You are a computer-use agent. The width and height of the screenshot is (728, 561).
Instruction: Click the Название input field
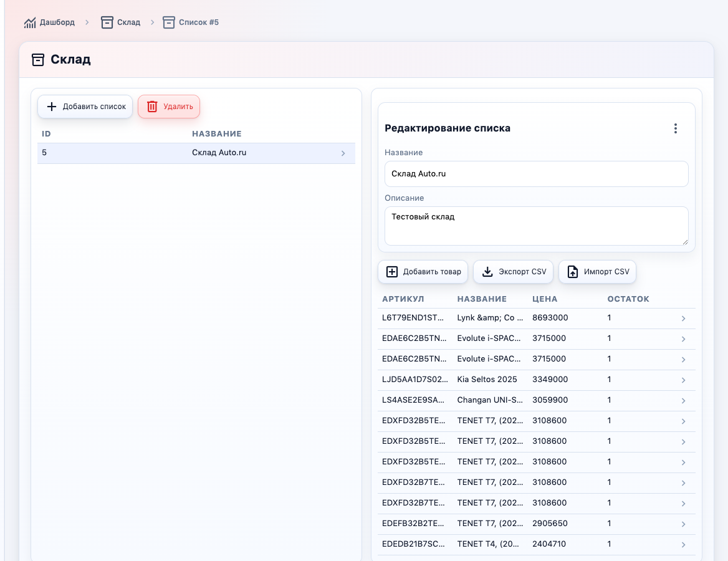tap(536, 174)
